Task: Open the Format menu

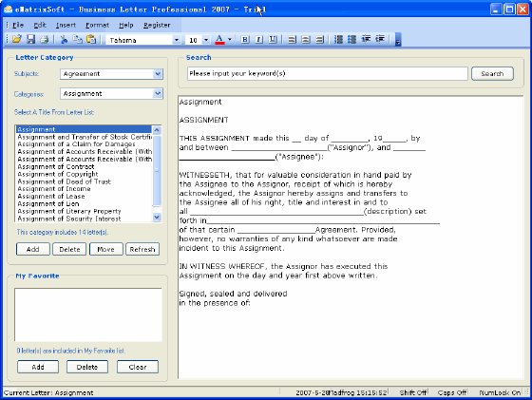Action: pyautogui.click(x=97, y=25)
